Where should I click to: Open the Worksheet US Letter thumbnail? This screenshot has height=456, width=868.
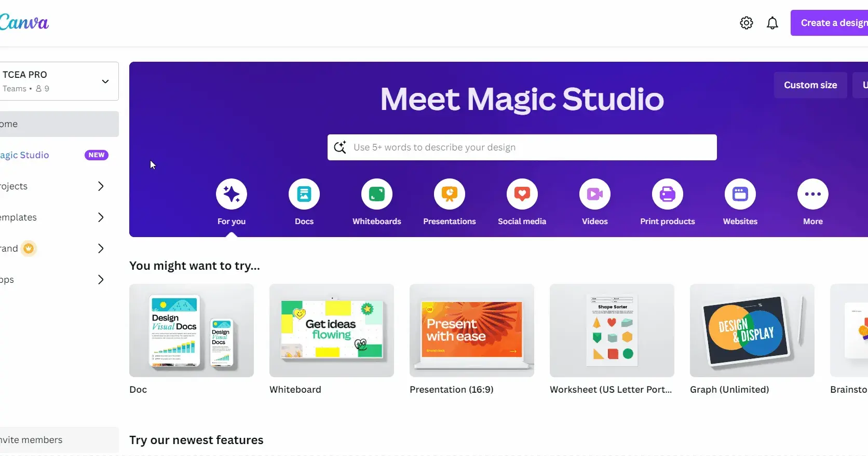(612, 330)
